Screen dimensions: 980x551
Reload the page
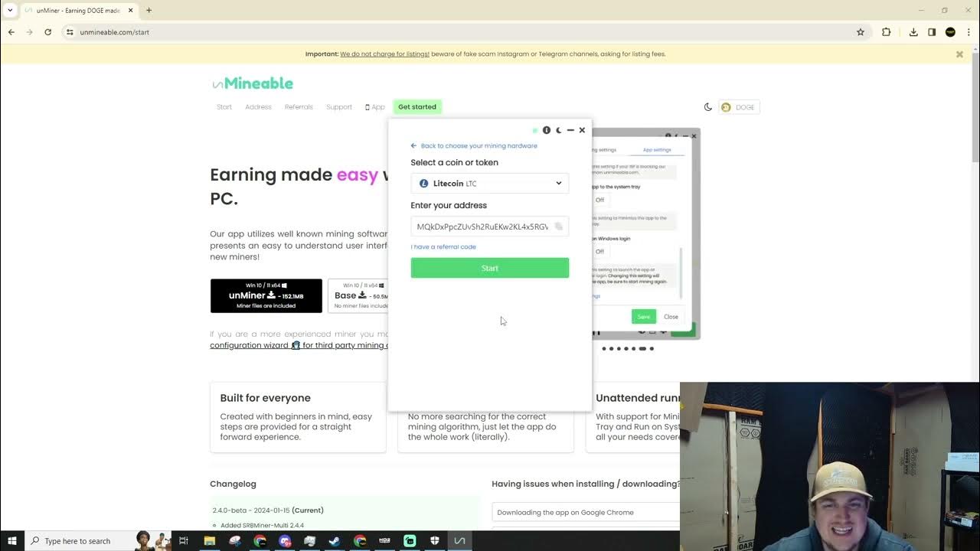47,32
